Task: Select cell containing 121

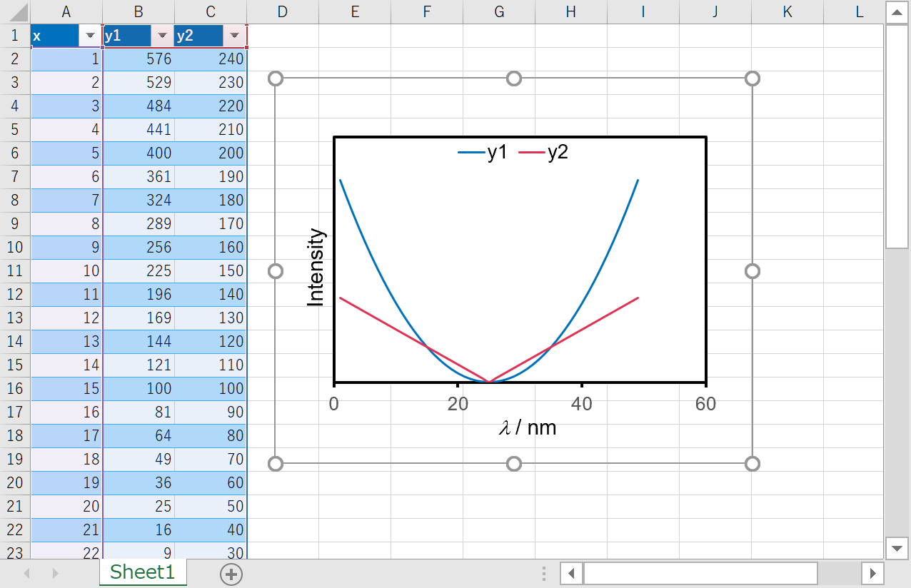Action: [139, 365]
